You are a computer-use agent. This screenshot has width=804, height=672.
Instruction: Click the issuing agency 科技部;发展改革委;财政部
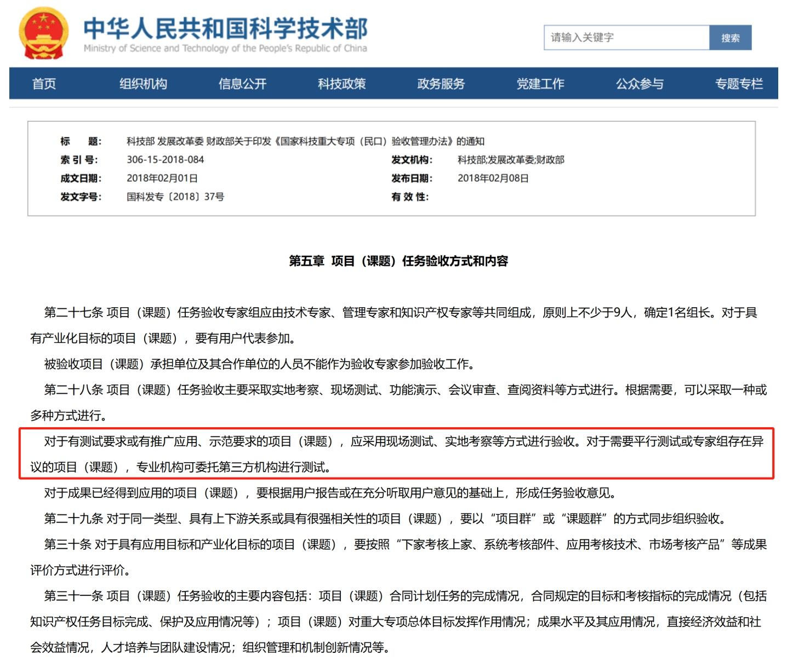510,160
